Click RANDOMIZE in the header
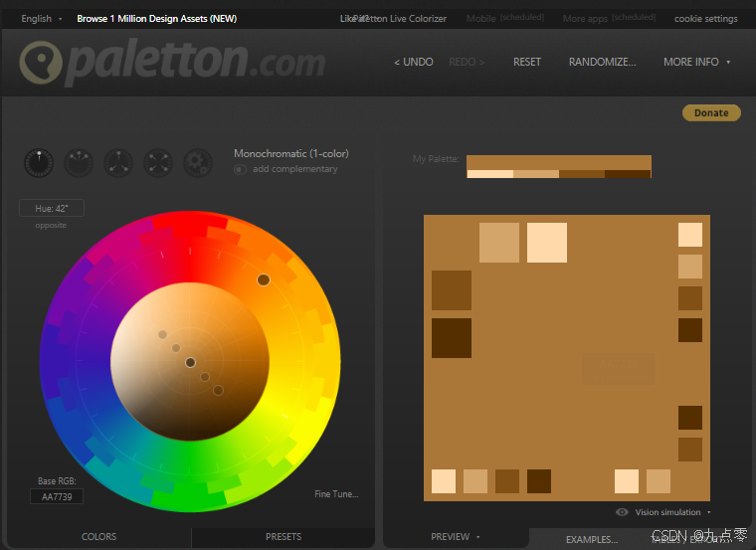The height and width of the screenshot is (550, 756). [x=602, y=62]
